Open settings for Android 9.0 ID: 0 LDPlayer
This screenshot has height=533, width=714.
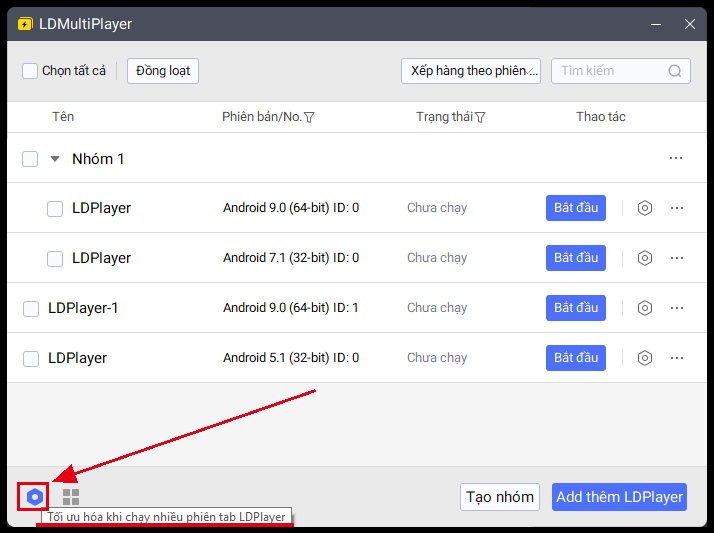(x=645, y=208)
